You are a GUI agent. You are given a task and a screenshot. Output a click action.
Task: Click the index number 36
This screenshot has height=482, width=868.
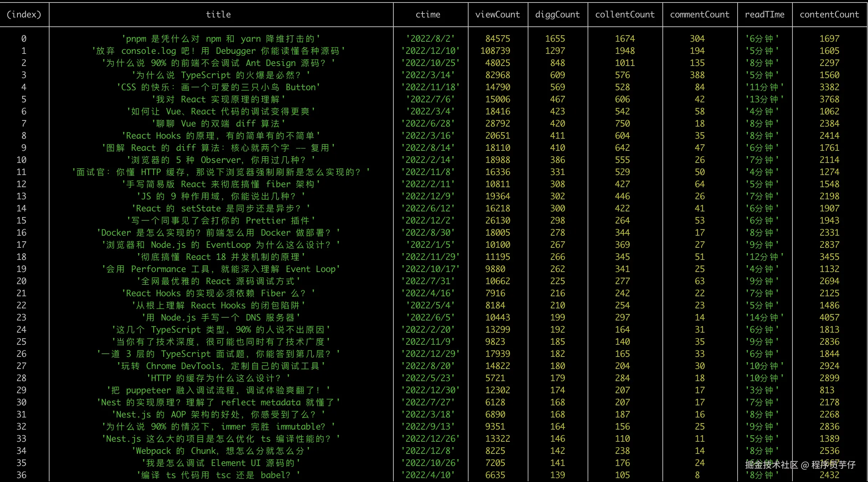pyautogui.click(x=21, y=475)
